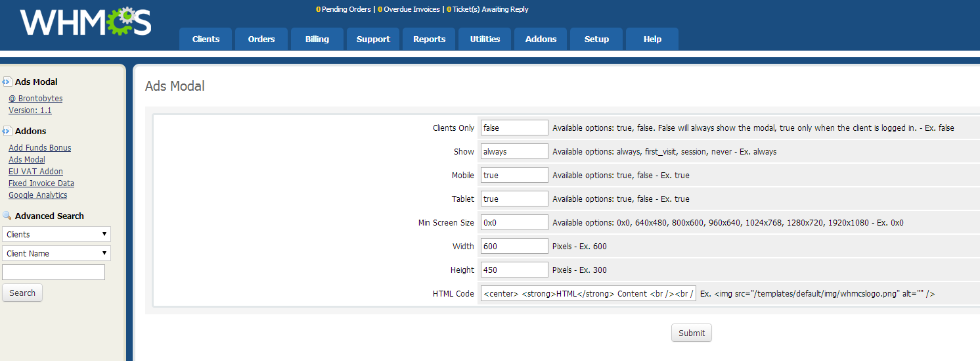Open the EU VAT Addon link
This screenshot has height=361, width=980.
click(x=35, y=172)
